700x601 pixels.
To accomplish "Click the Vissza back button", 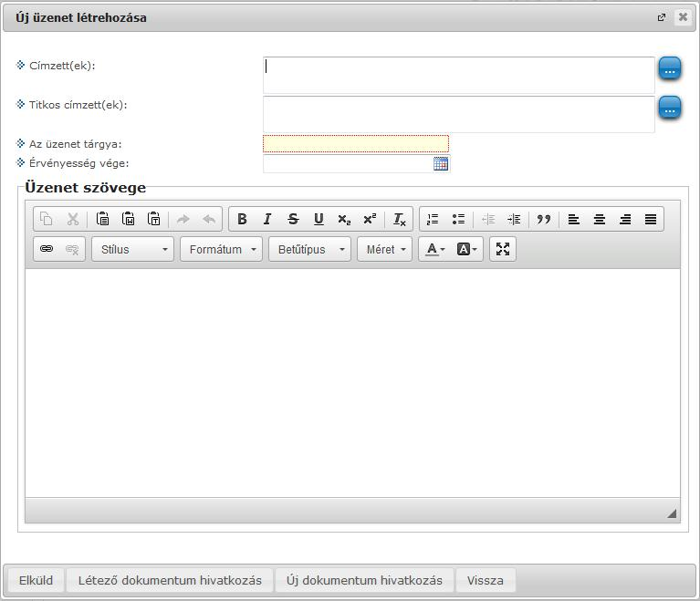I will coord(486,580).
